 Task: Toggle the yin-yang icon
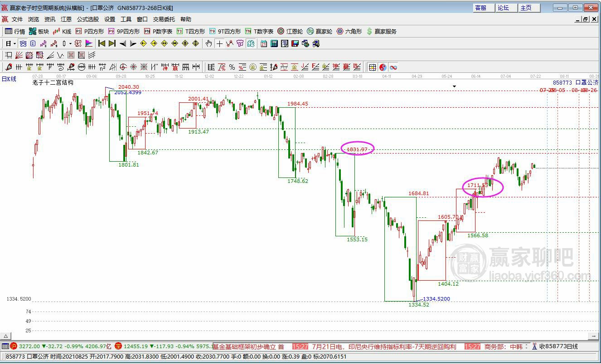(383, 67)
